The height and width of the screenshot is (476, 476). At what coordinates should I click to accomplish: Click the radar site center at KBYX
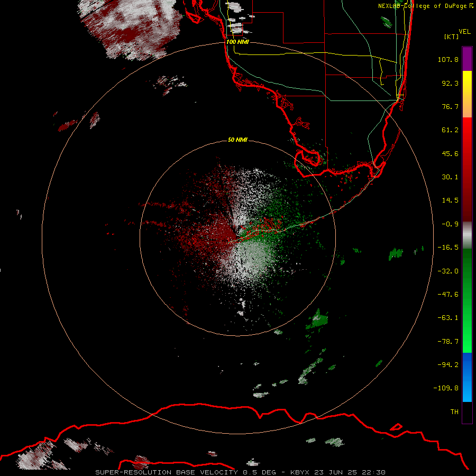(237, 239)
